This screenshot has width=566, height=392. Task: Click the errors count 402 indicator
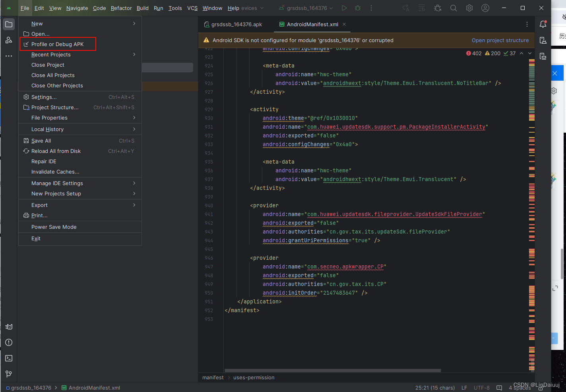coord(474,53)
